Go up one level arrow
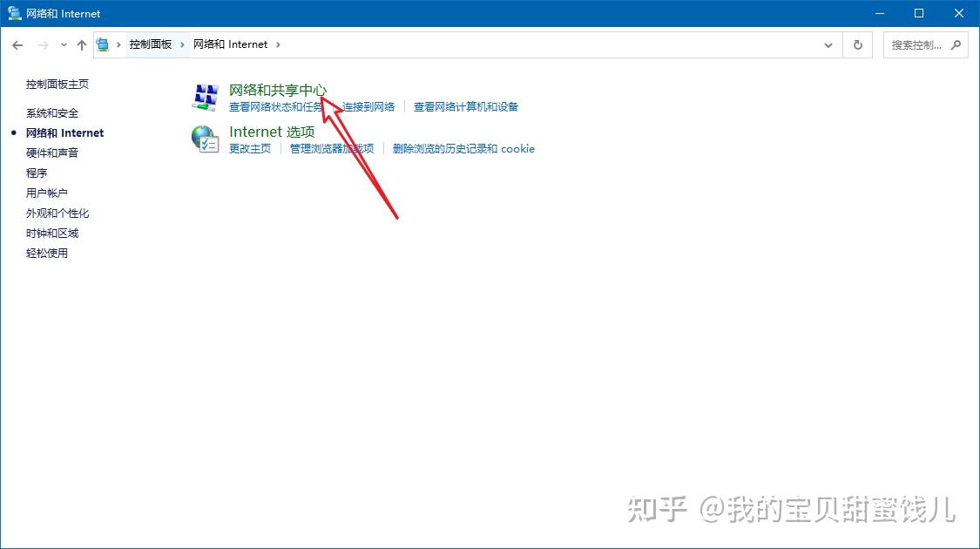This screenshot has height=549, width=980. (81, 45)
